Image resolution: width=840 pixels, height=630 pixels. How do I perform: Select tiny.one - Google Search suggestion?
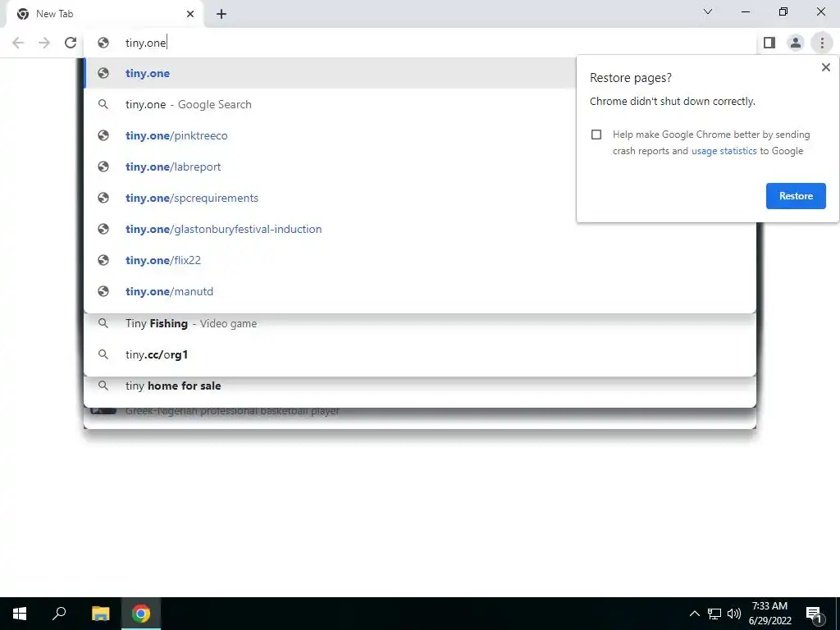coord(330,104)
